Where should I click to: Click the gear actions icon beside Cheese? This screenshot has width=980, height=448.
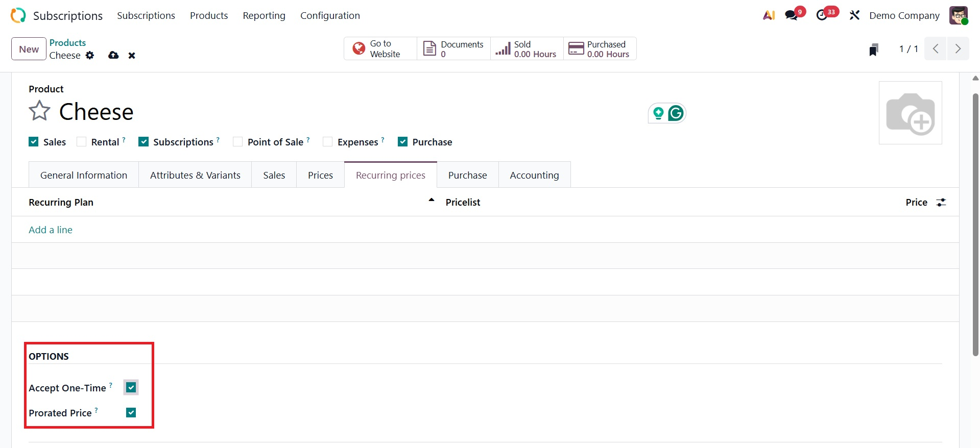[x=90, y=55]
